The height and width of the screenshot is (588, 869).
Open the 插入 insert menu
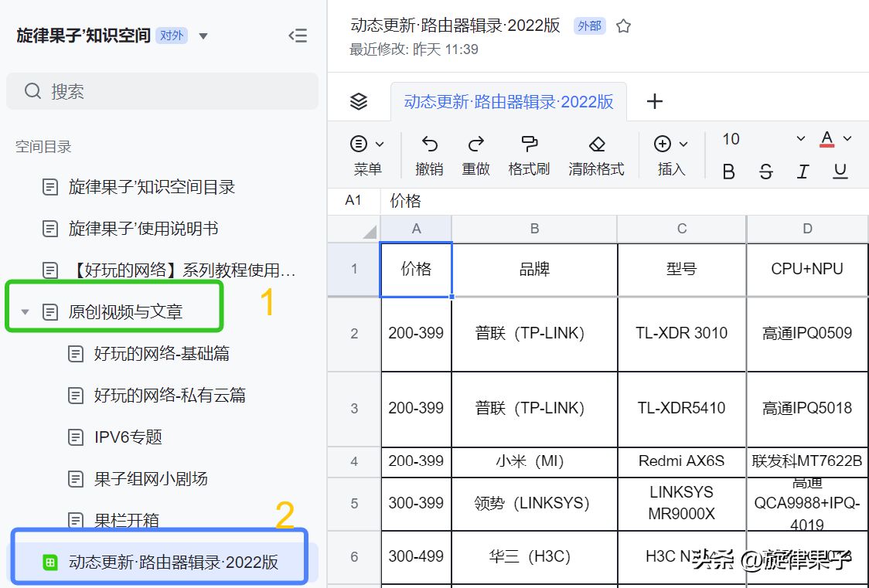pos(671,155)
